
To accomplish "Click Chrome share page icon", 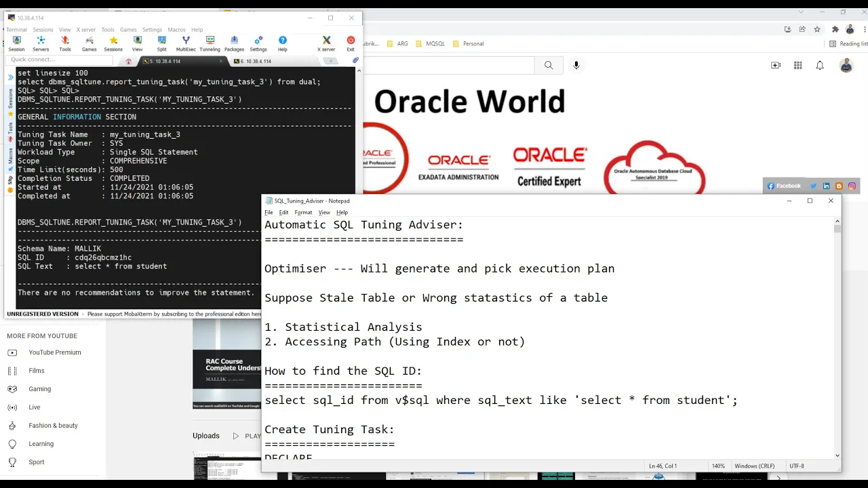I will tap(802, 29).
